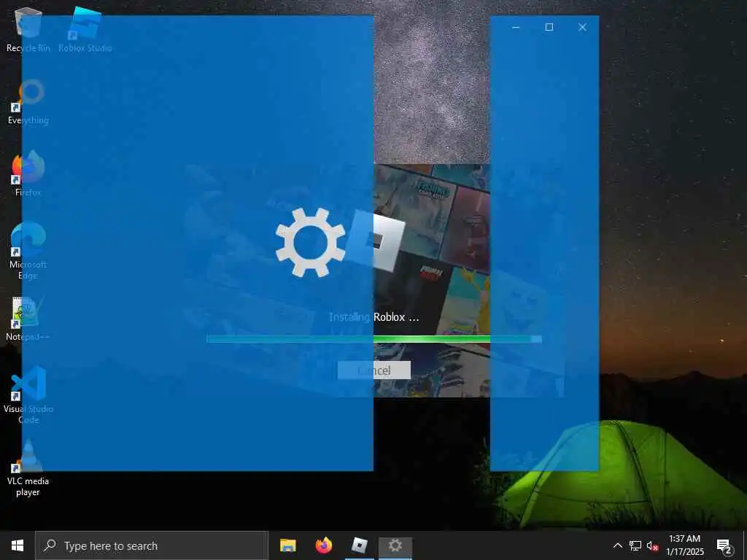
Task: Close the installer window
Action: (582, 27)
